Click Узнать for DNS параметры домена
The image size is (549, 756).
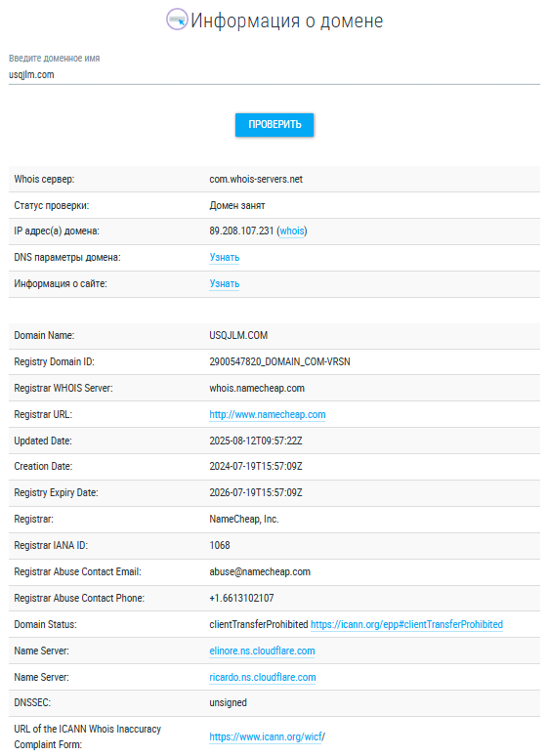point(224,258)
